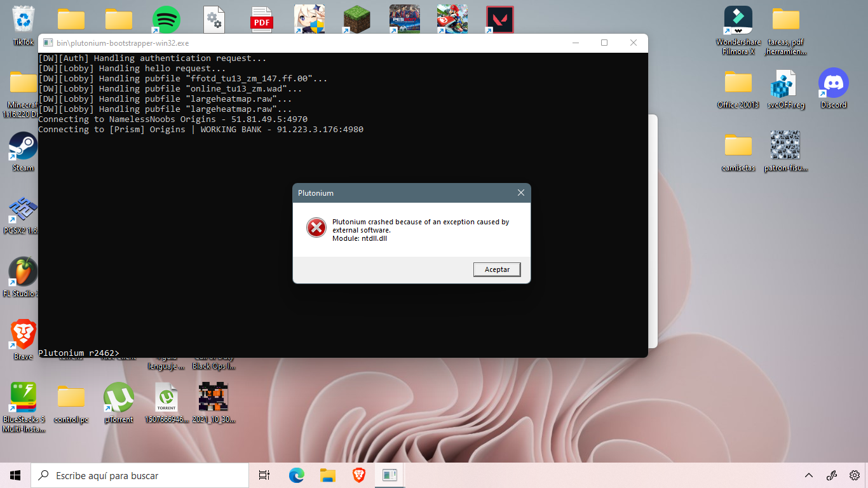Viewport: 868px width, 488px height.
Task: Select the Valorant desktop shortcut
Action: coord(499,20)
